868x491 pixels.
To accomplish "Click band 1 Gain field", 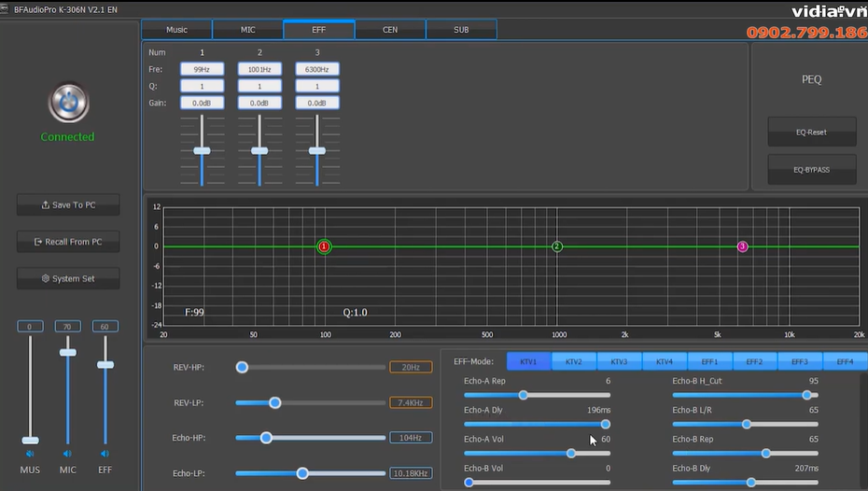I will point(202,103).
